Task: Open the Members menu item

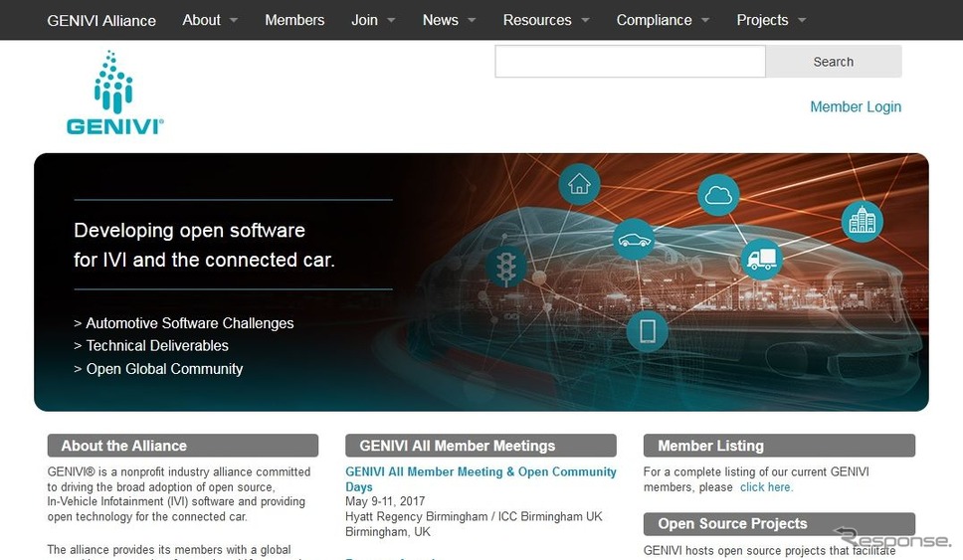Action: [x=294, y=20]
